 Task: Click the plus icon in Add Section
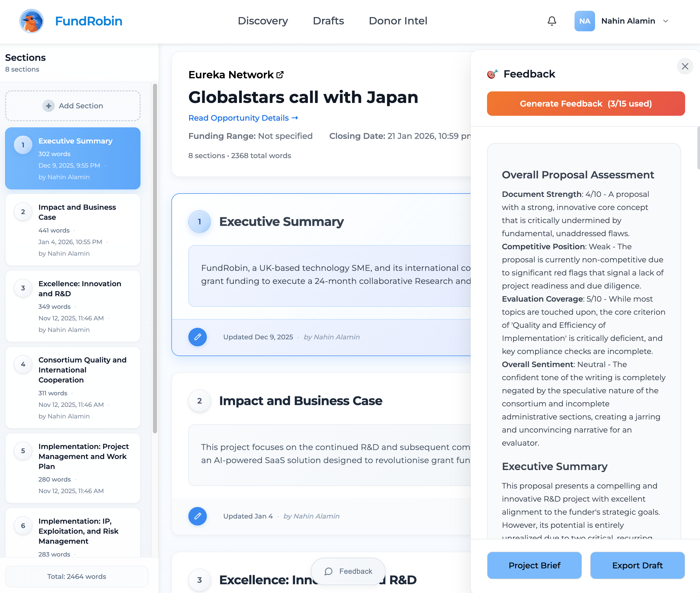click(48, 106)
